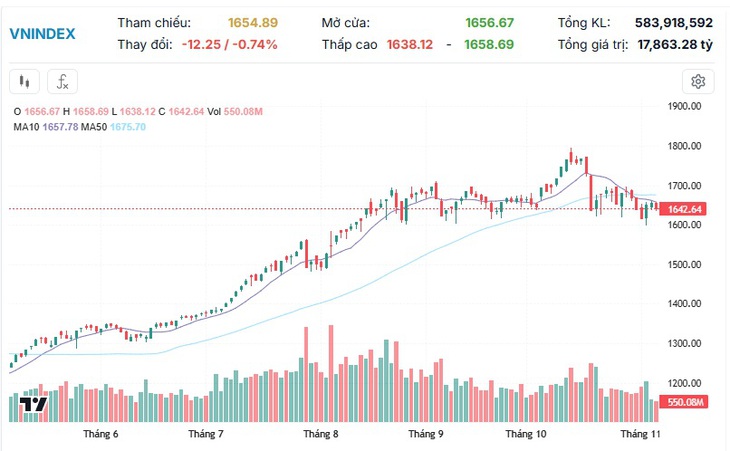The height and width of the screenshot is (451, 730).
Task: Click the 550.08M volume label
Action: (684, 402)
